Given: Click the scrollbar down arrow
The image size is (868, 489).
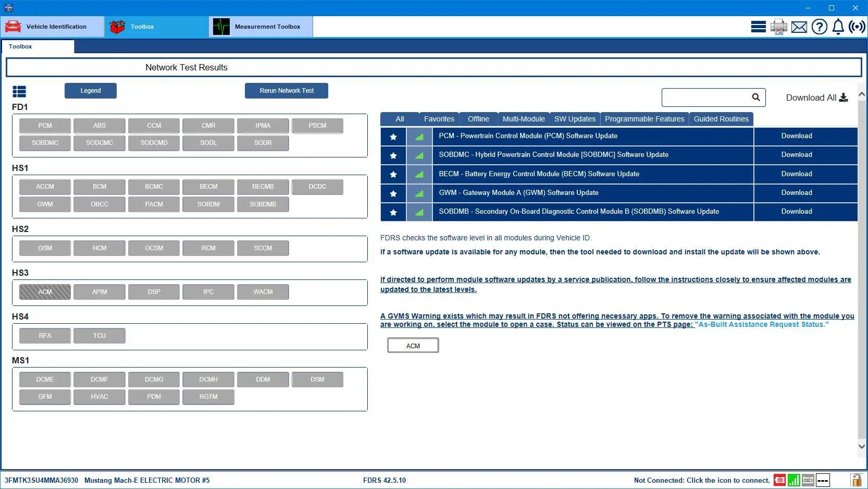Looking at the screenshot, I should (862, 446).
